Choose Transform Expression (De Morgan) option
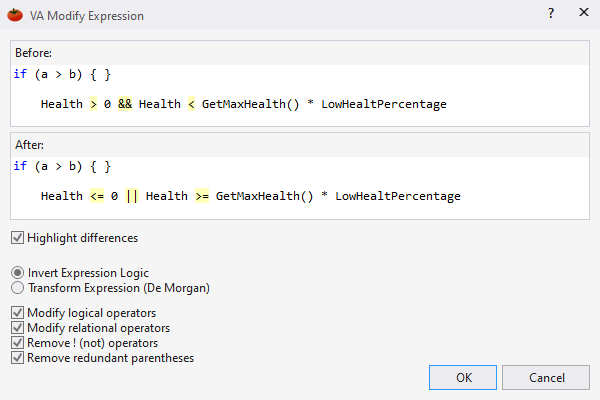600x400 pixels. (x=18, y=288)
